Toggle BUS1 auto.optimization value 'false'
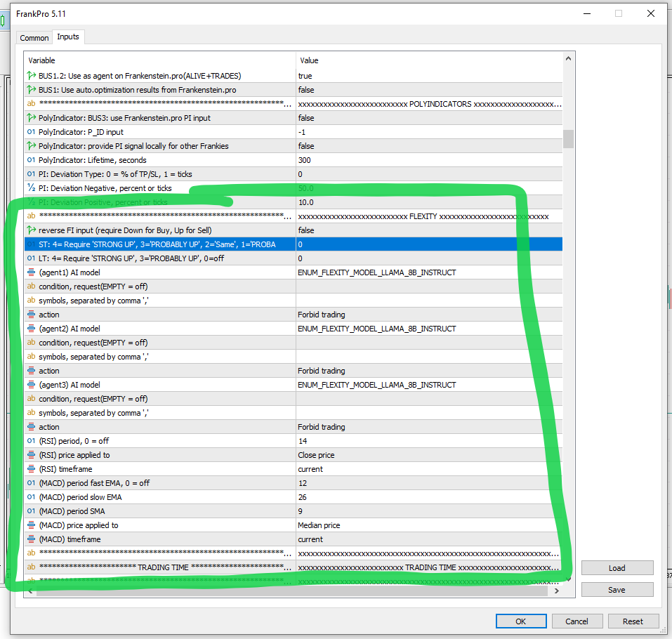Screen dimensions: 672x639 [x=429, y=90]
